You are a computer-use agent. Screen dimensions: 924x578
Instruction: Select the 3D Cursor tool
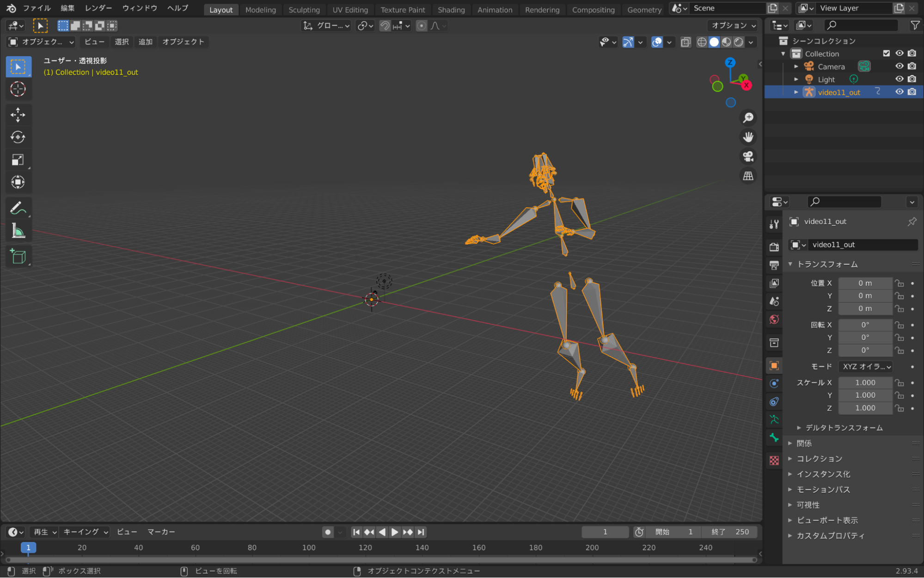click(x=18, y=89)
